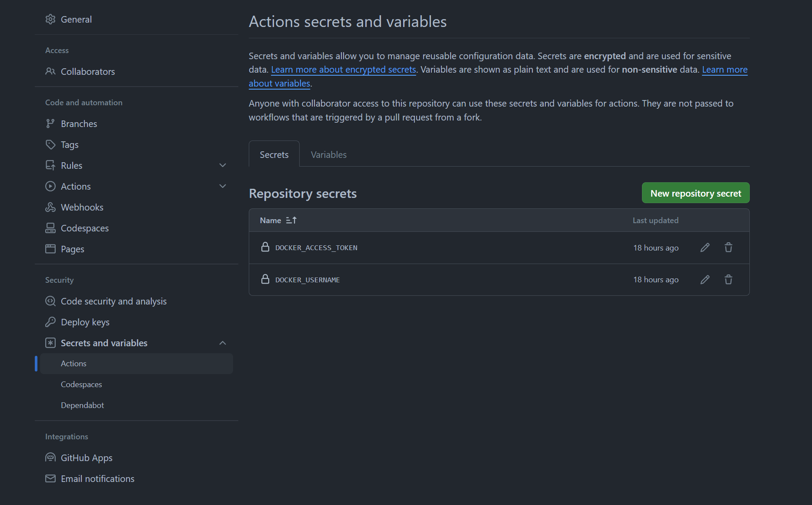The height and width of the screenshot is (505, 812).
Task: Click the Tags label icon
Action: (50, 144)
